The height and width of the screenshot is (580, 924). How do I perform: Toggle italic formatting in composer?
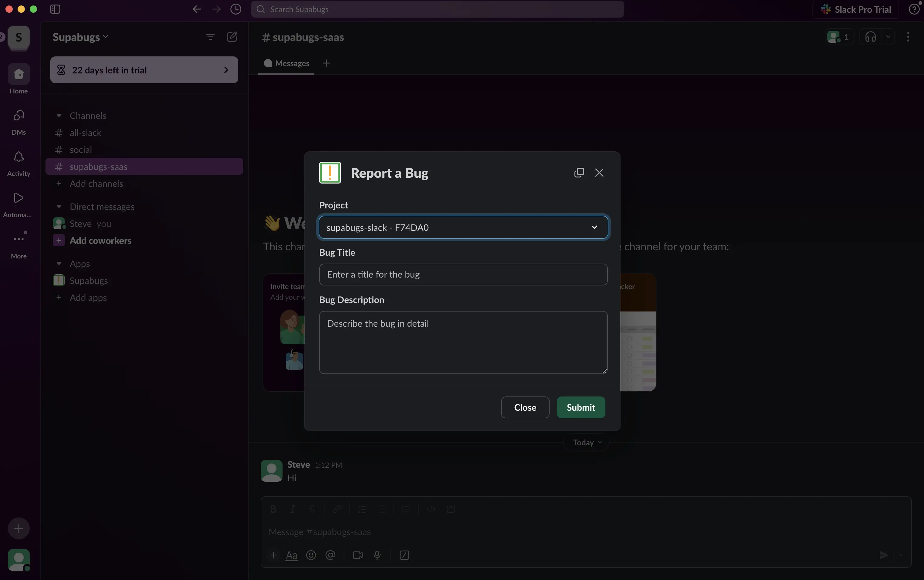[293, 509]
